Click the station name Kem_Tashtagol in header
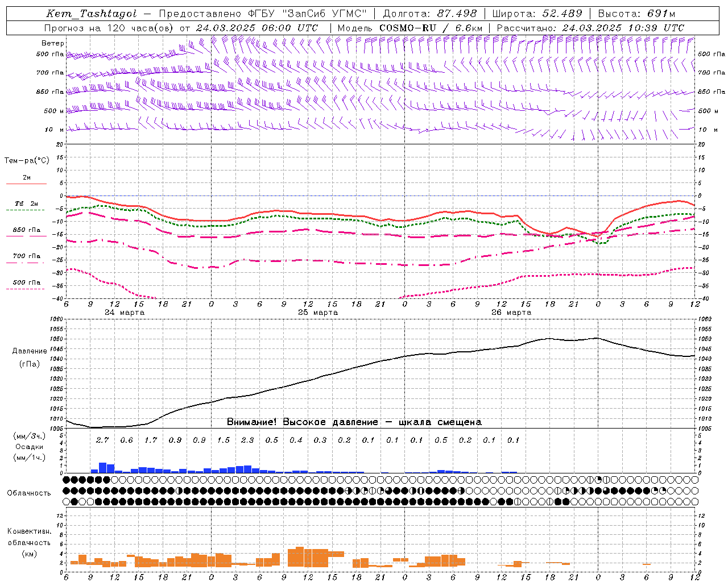 tap(91, 14)
